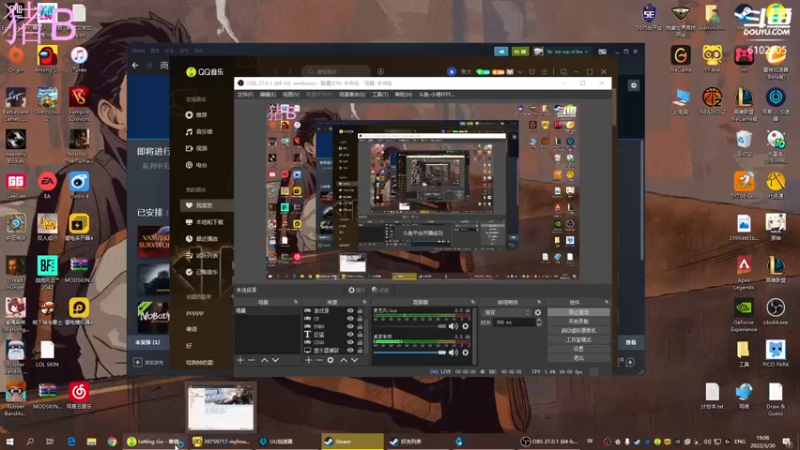
Task: Expand QQ音乐 account chevron menu
Action: (520, 72)
